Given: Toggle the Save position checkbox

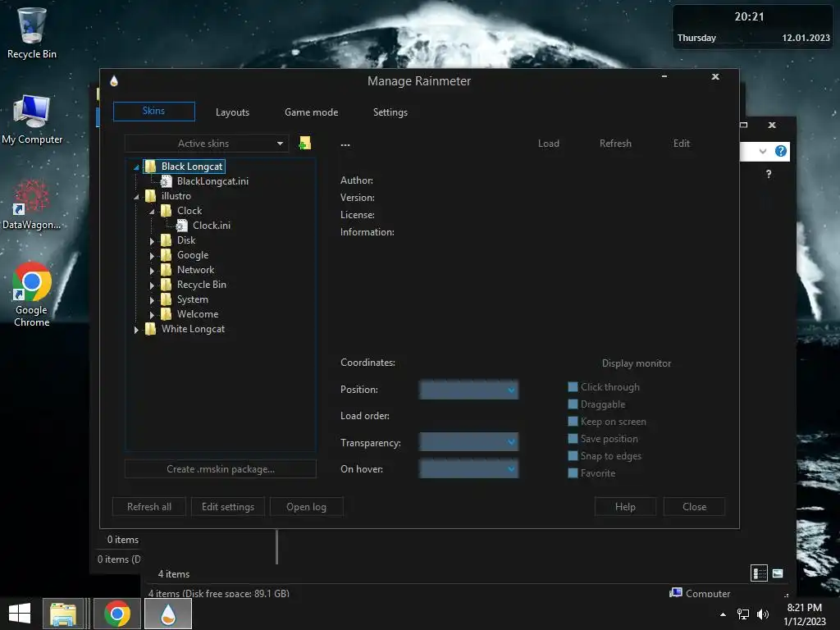Looking at the screenshot, I should (x=573, y=439).
